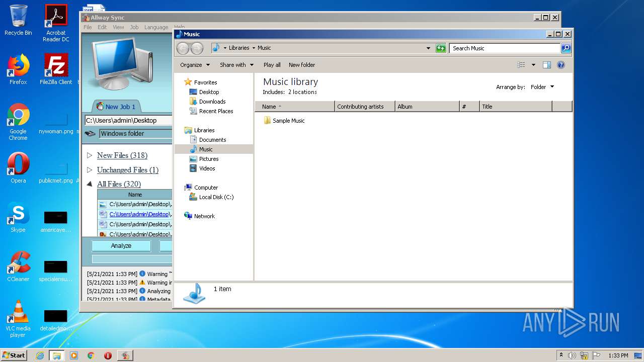Click the Search Music magnifier icon
The image size is (644, 362).
566,48
